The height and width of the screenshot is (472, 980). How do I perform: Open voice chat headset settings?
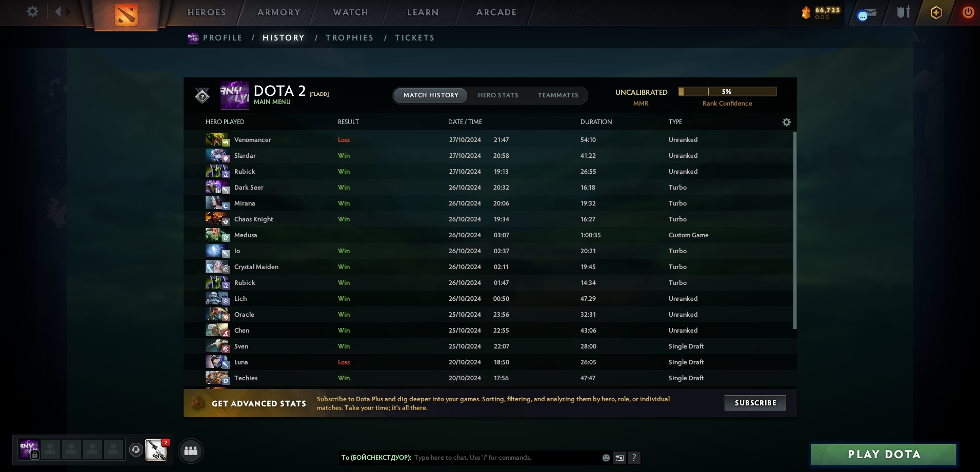[136, 449]
